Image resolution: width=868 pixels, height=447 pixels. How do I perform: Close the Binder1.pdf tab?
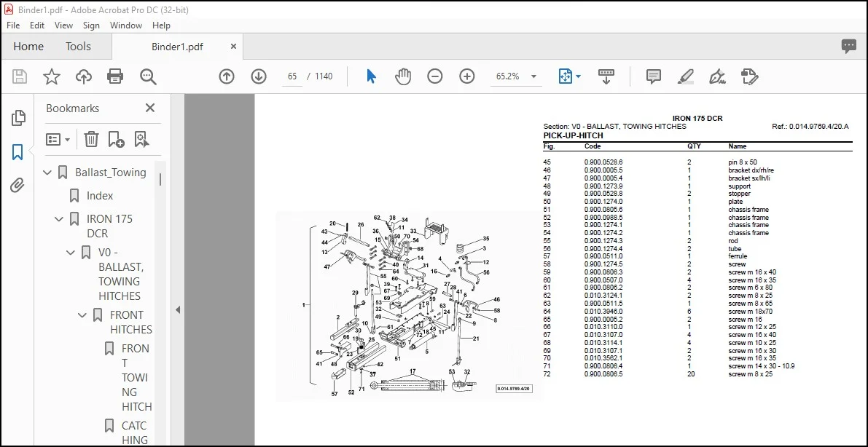click(234, 47)
